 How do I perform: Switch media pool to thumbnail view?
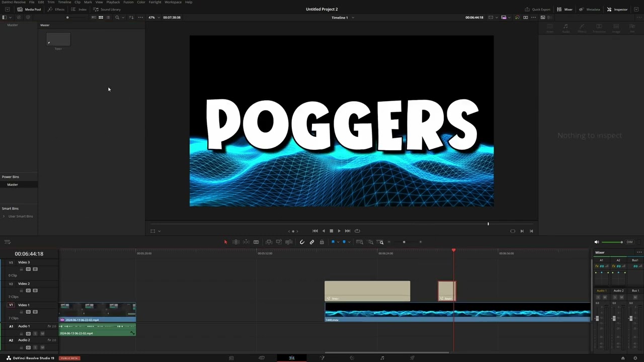pyautogui.click(x=101, y=18)
